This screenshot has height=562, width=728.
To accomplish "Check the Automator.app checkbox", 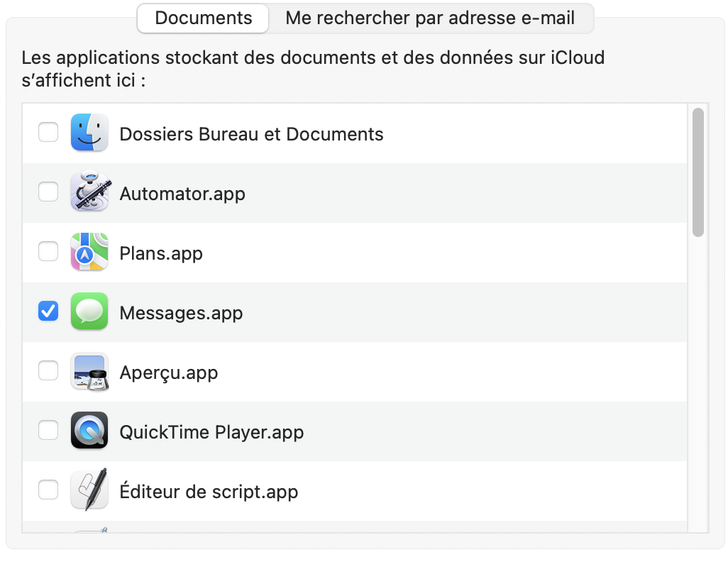I will point(48,192).
